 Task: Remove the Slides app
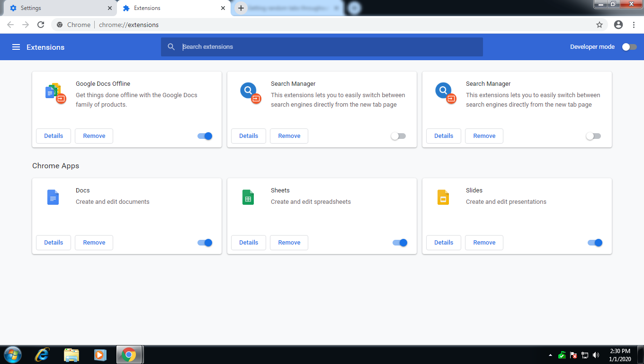pos(484,243)
